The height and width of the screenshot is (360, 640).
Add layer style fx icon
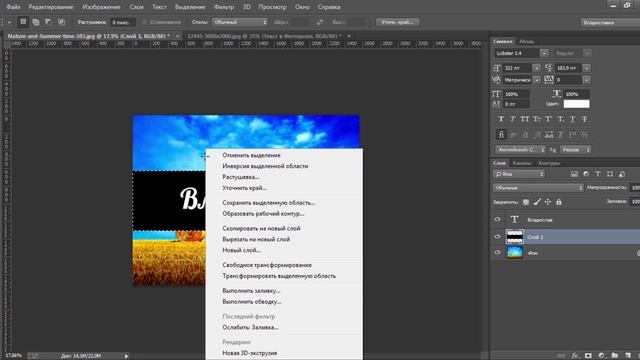point(575,356)
